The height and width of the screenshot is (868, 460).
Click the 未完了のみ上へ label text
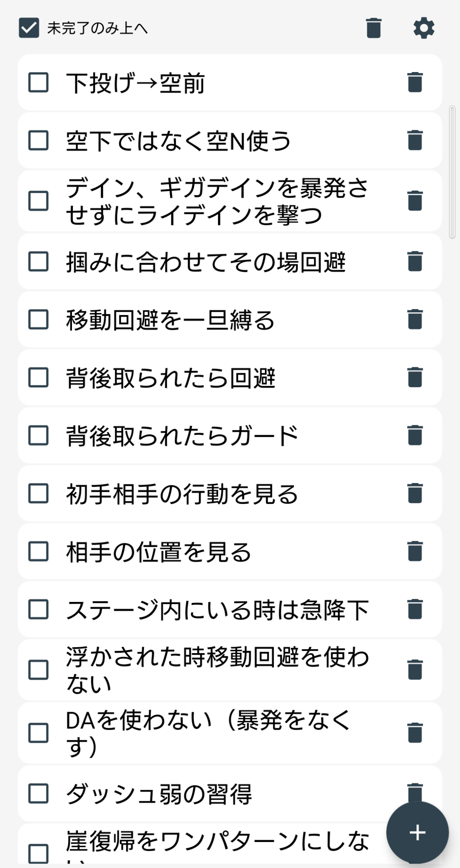(x=97, y=29)
